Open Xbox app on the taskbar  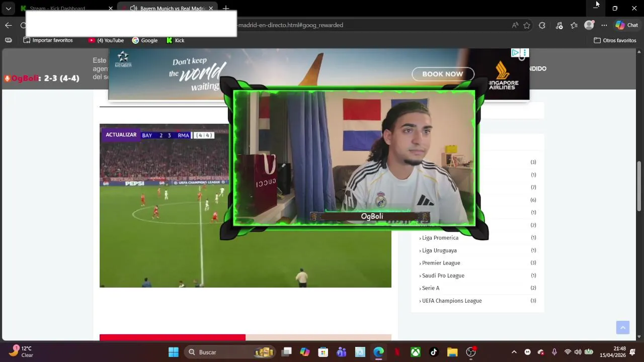point(416,352)
